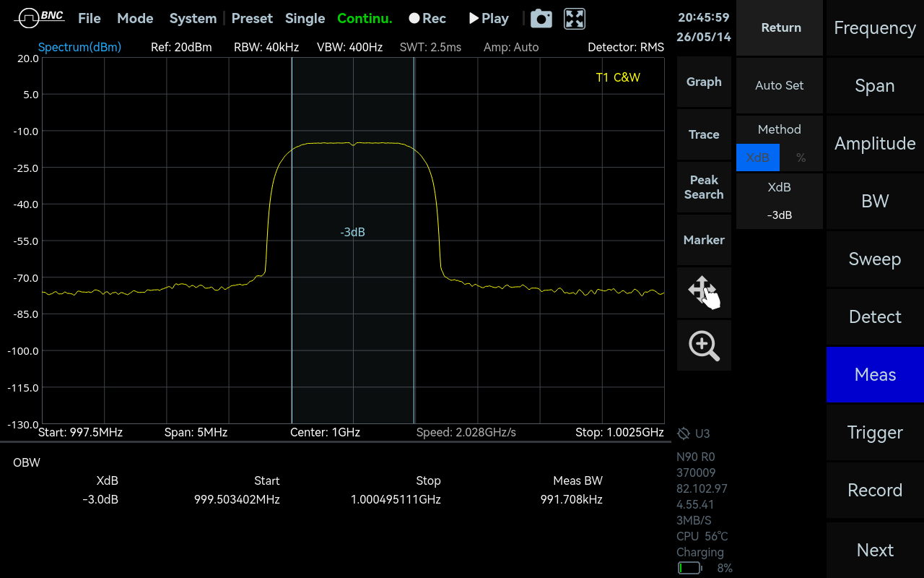Open the Trace panel
The image size is (924, 578).
(704, 134)
